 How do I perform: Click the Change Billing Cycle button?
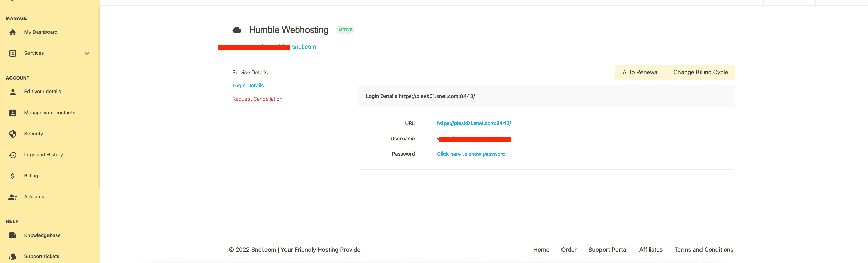tap(701, 72)
